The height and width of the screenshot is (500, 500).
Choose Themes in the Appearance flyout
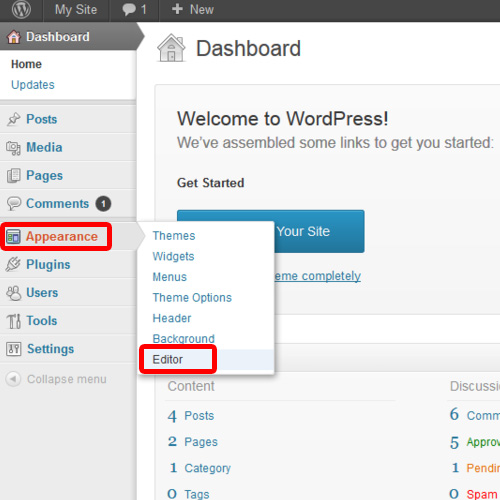[x=174, y=236]
